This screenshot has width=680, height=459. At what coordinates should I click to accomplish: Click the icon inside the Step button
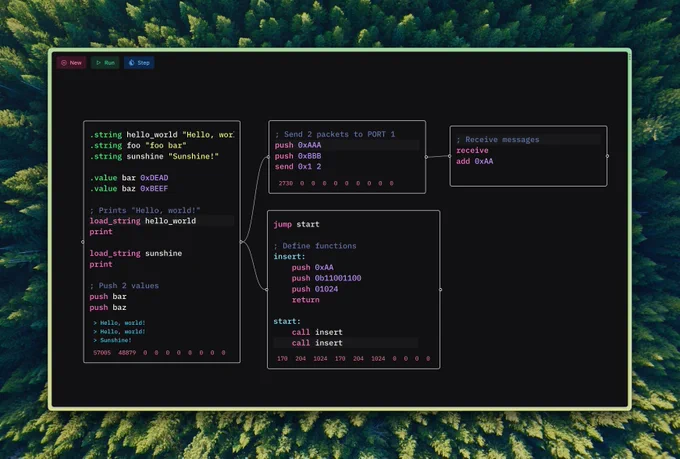(131, 63)
